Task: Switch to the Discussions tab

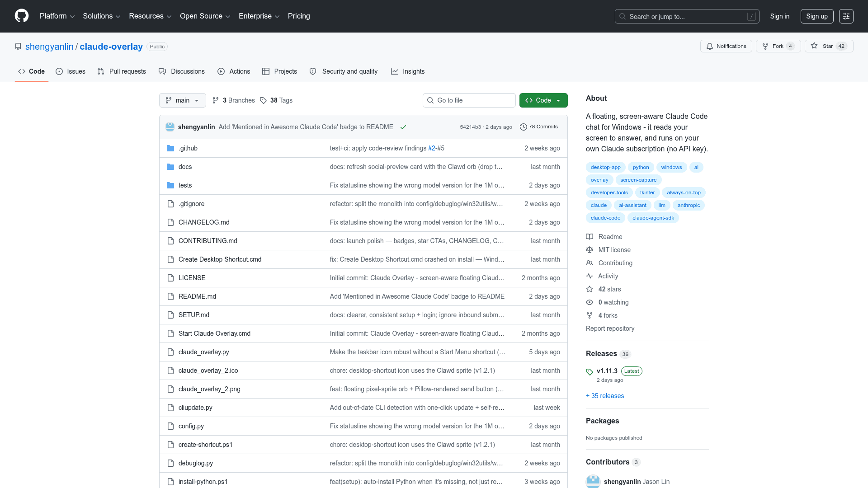Action: point(182,71)
